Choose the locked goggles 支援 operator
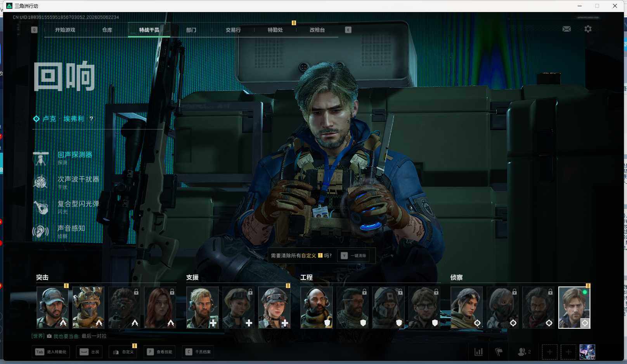This screenshot has width=627, height=364. click(238, 307)
